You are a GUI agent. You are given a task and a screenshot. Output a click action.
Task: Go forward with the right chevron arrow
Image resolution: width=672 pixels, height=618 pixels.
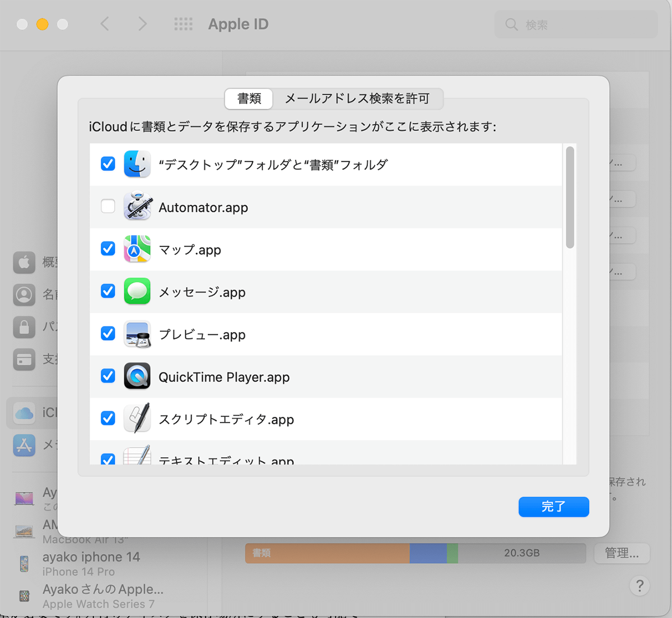pos(142,24)
